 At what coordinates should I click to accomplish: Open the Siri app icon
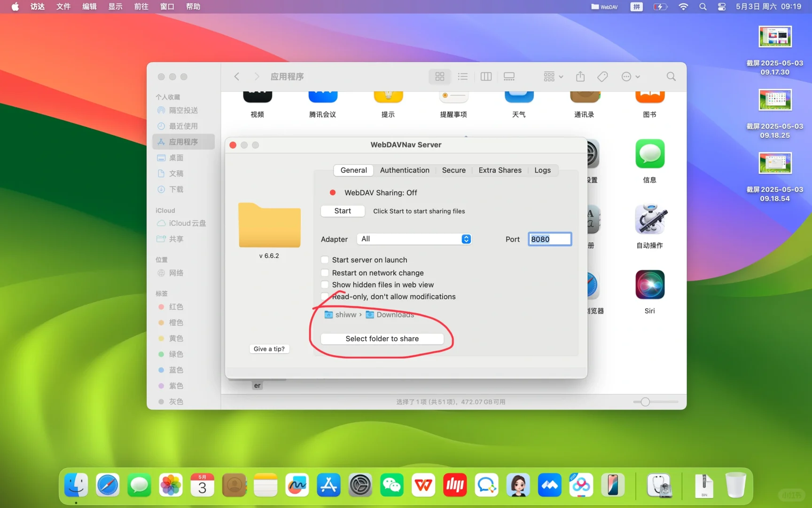coord(649,285)
